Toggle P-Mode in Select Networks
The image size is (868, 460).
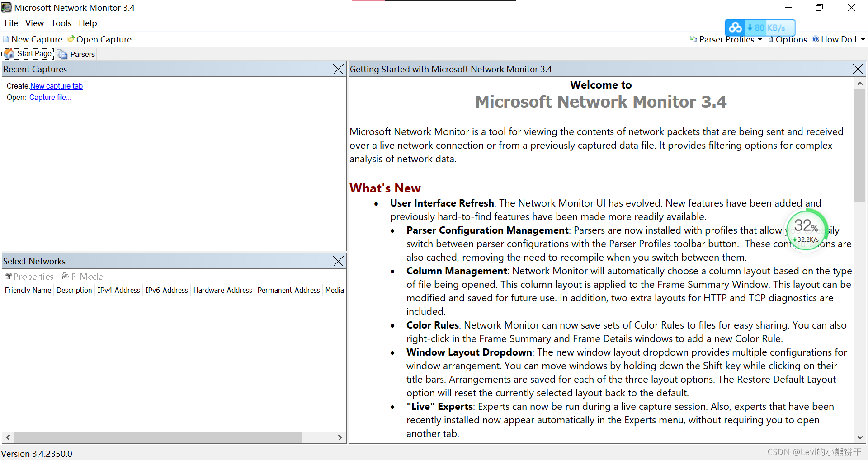(x=82, y=277)
